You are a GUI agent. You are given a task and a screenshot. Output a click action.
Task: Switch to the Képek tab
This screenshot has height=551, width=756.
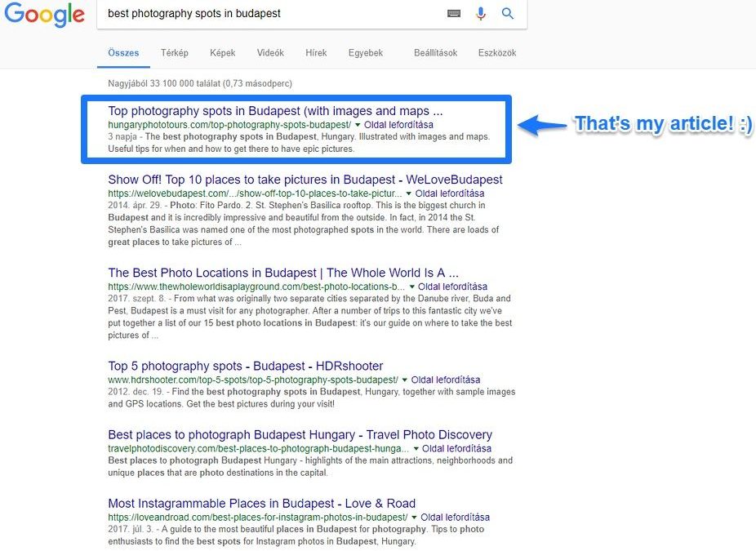coord(223,53)
